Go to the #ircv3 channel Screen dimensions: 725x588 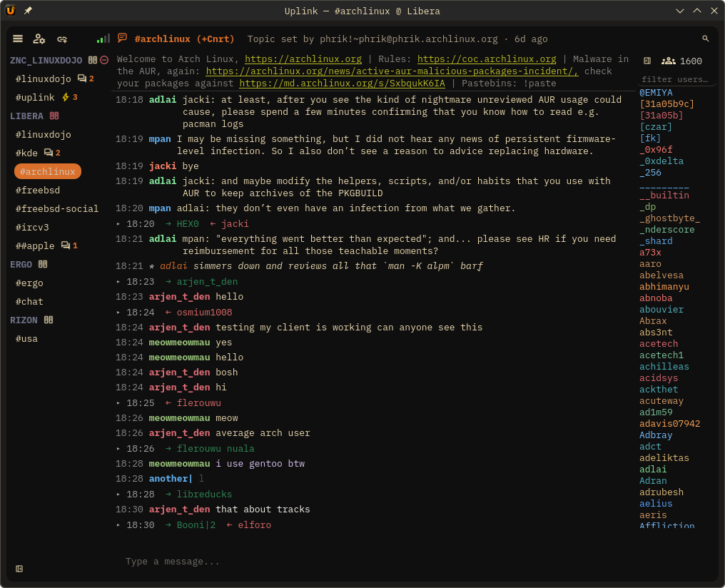pos(32,227)
